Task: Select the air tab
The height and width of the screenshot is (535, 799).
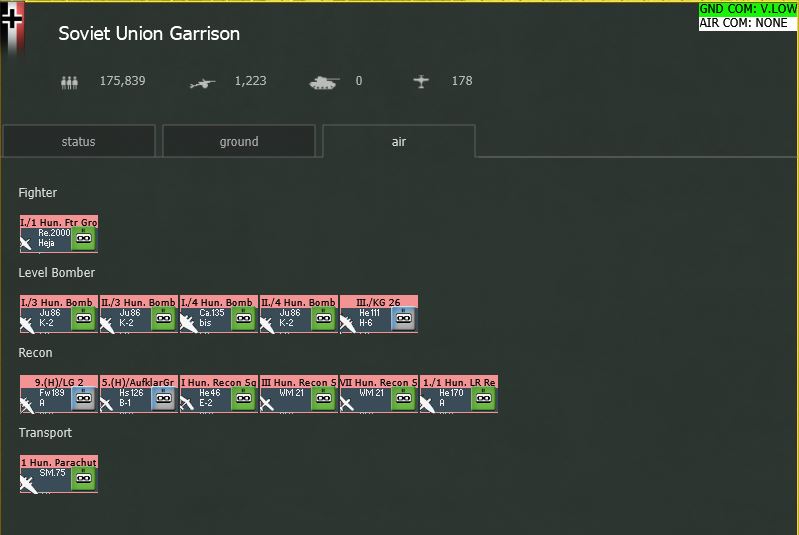Action: 399,141
